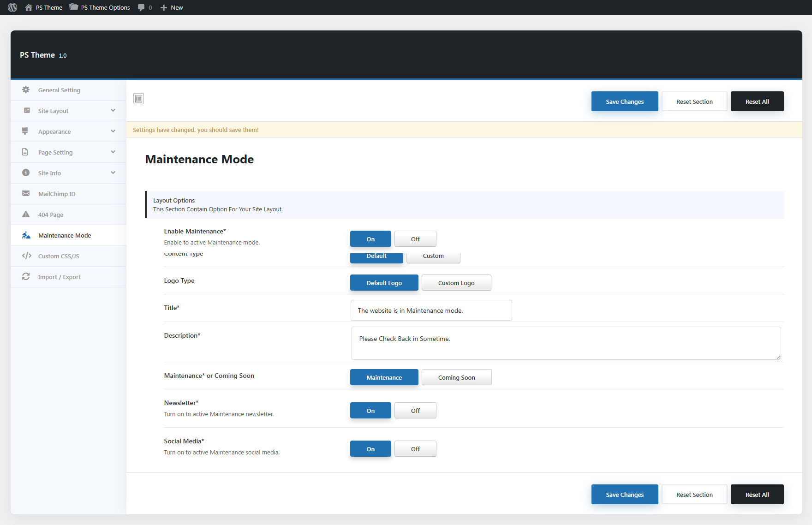
Task: Turn Off Enable Maintenance
Action: [415, 239]
